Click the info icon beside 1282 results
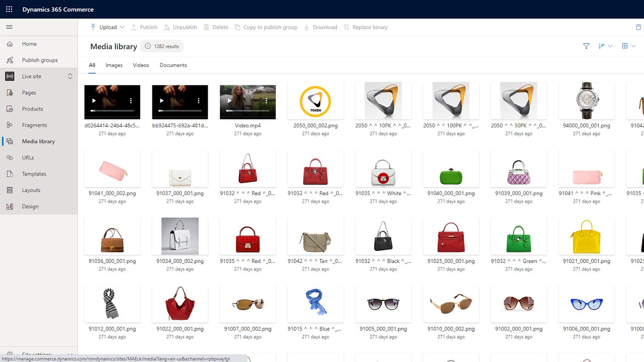Screen dimensions: 644x362 (147, 46)
